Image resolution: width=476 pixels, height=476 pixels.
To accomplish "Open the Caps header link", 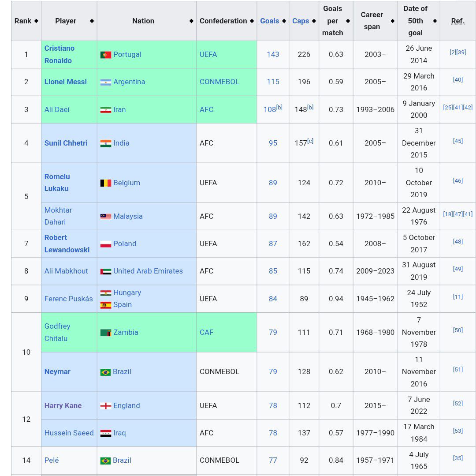I will 301,21.
